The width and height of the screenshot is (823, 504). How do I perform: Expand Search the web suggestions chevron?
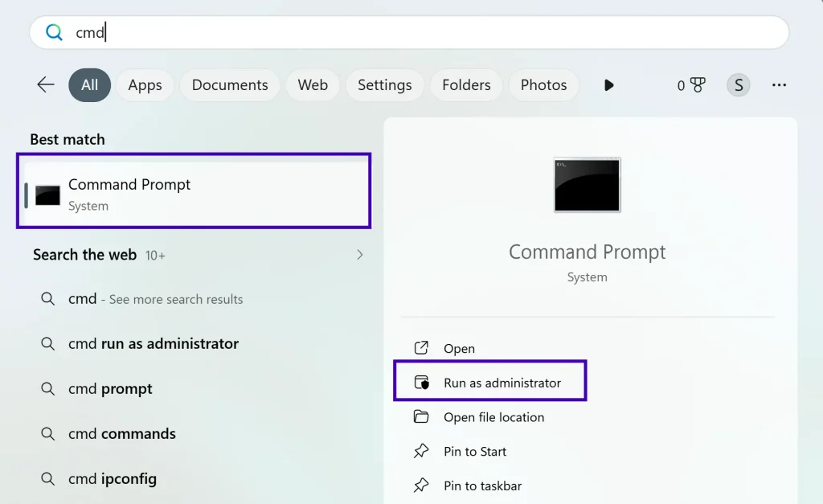click(x=360, y=255)
